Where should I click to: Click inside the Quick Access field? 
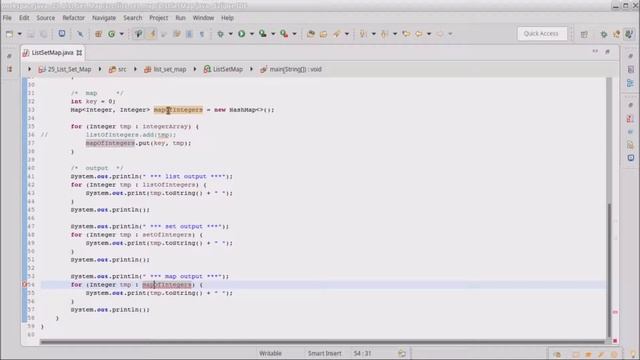tap(542, 34)
